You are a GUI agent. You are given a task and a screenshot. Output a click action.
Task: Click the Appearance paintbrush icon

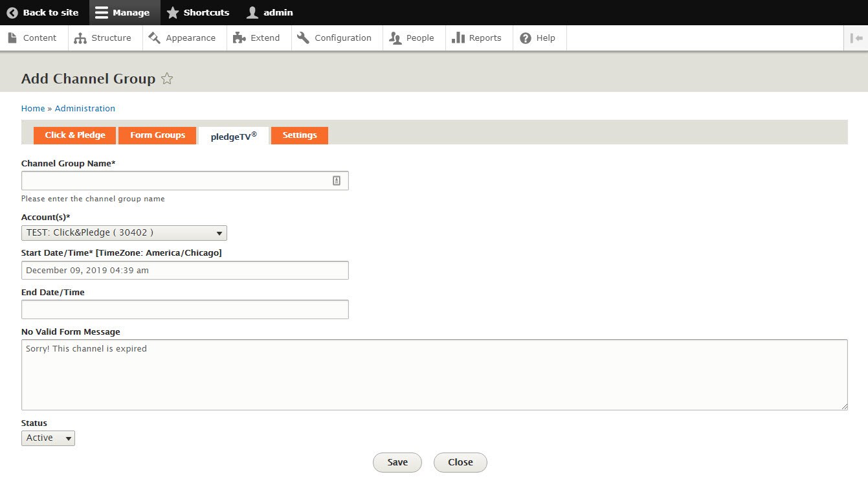pyautogui.click(x=154, y=38)
